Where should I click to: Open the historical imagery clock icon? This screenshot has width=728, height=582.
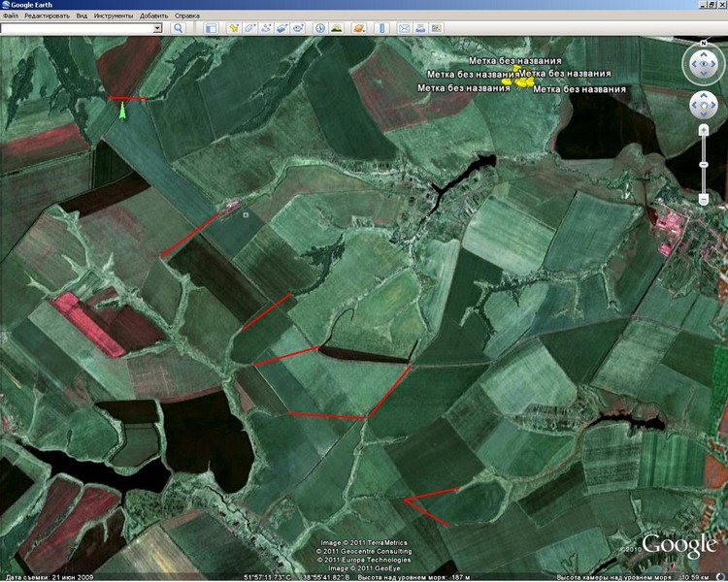pyautogui.click(x=319, y=29)
